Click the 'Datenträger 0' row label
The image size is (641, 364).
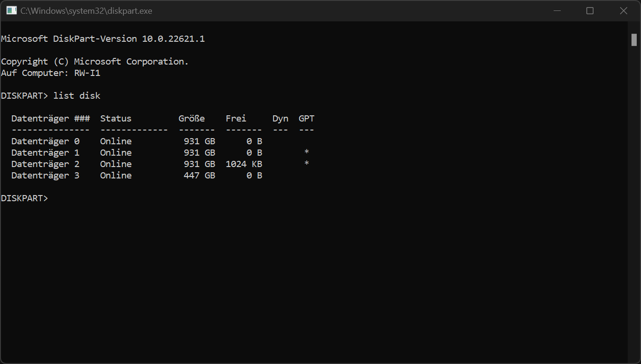pyautogui.click(x=46, y=141)
